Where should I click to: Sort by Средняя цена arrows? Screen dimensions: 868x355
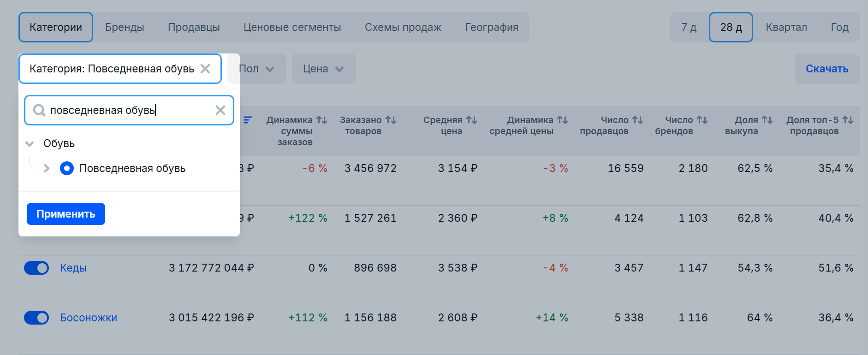[x=472, y=120]
